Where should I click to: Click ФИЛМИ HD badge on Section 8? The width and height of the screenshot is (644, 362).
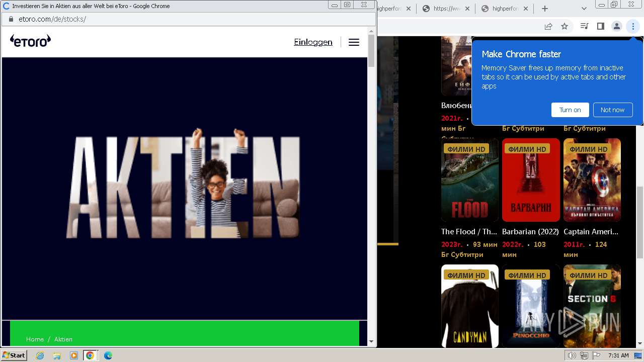coord(589,275)
